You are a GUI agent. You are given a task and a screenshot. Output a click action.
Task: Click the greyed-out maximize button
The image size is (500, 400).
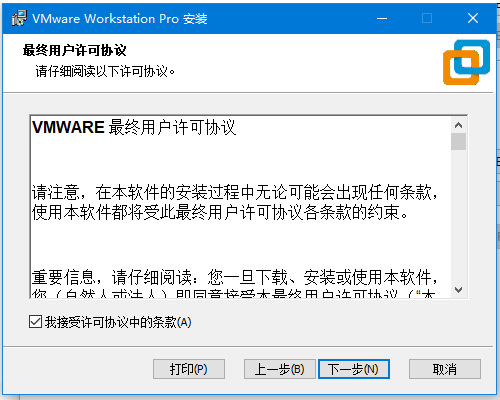click(x=427, y=18)
